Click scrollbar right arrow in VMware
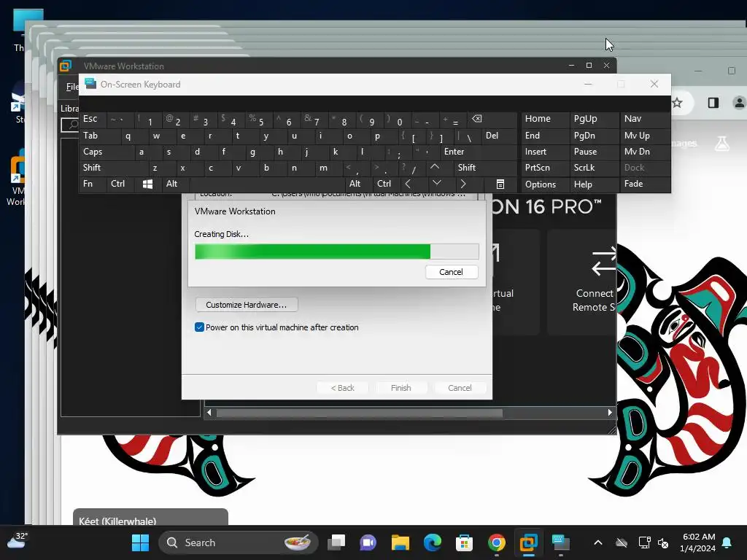 (610, 413)
